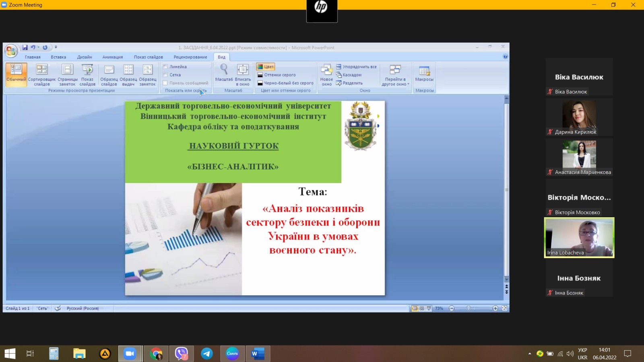Select the Grayscale color mode option
Image resolution: width=644 pixels, height=362 pixels.
point(277,75)
